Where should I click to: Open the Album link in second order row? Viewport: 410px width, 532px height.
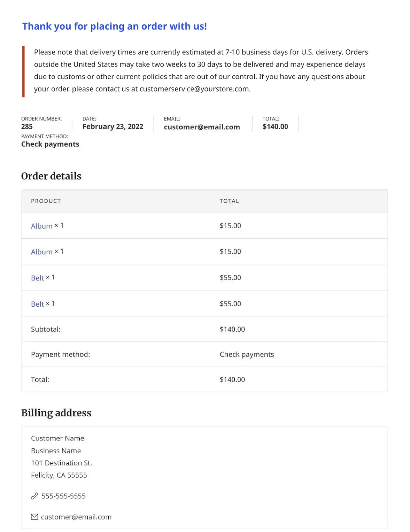(42, 252)
